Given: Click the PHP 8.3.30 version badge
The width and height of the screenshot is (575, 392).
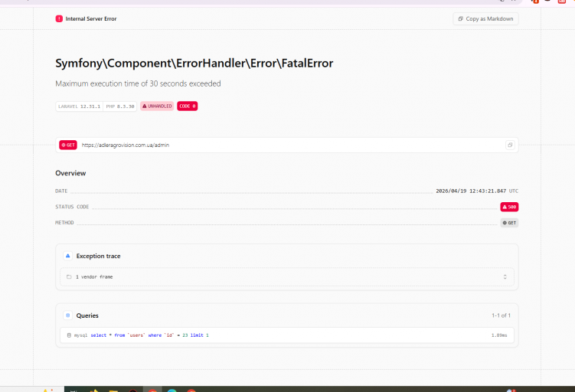Looking at the screenshot, I should pos(120,106).
